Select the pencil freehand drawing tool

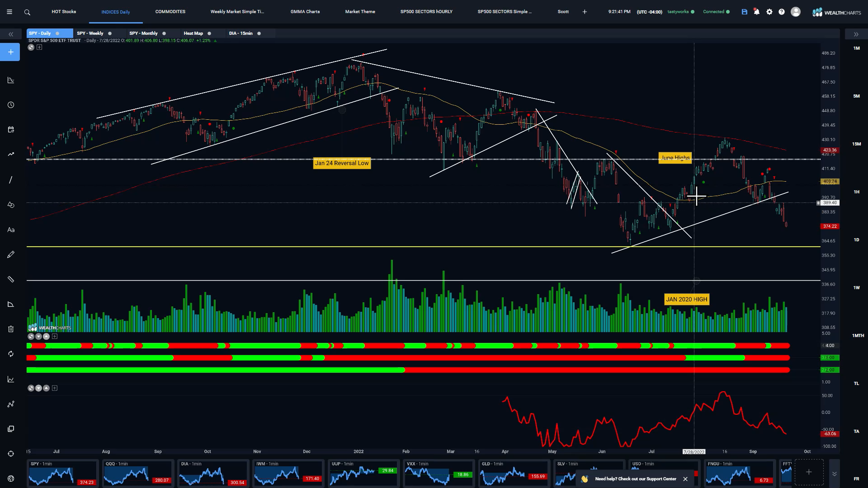(11, 254)
